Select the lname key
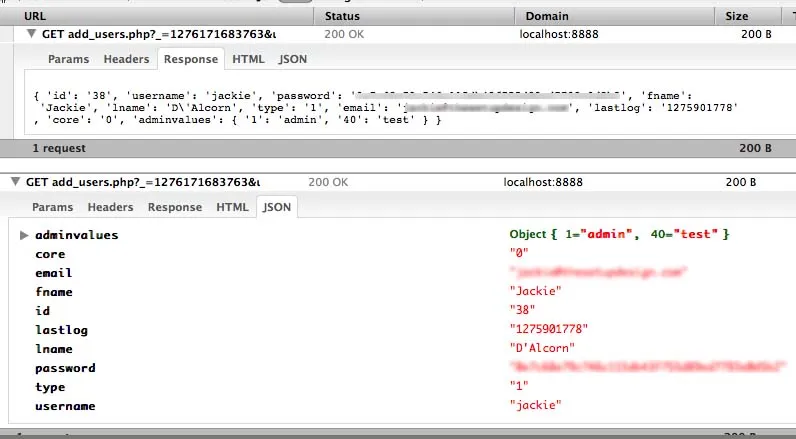Image resolution: width=796 pixels, height=439 pixels. 54,349
